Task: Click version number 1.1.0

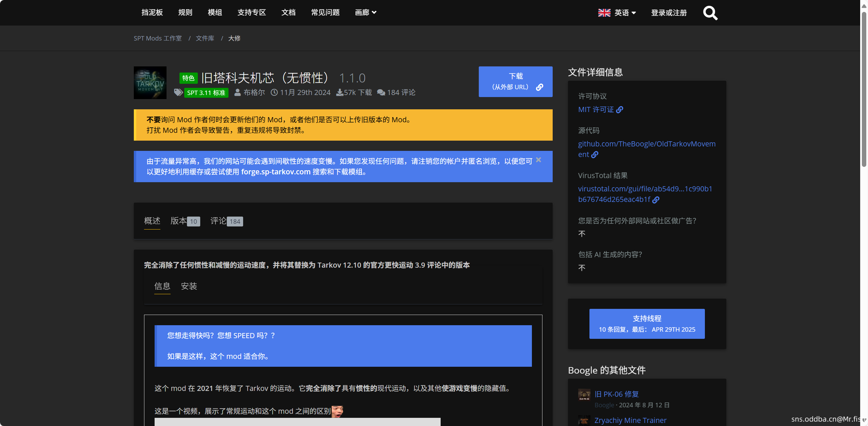Action: pos(352,78)
